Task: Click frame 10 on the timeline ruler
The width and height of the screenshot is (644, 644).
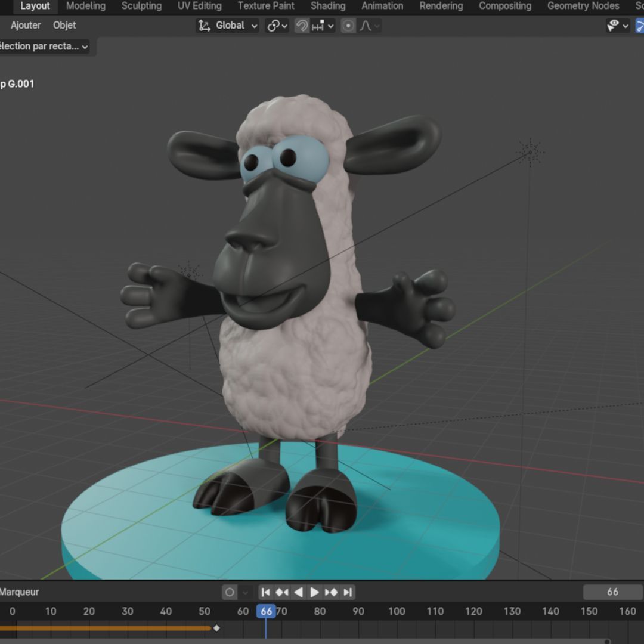Action: point(51,611)
